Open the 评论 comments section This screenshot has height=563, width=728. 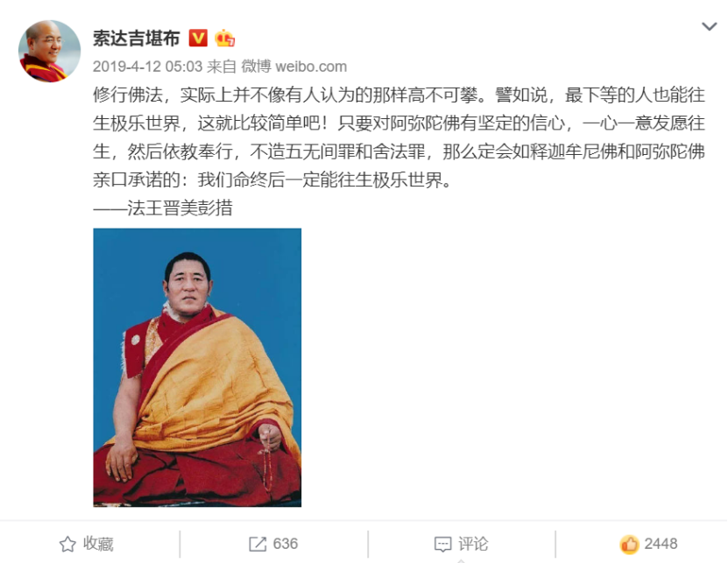473,544
